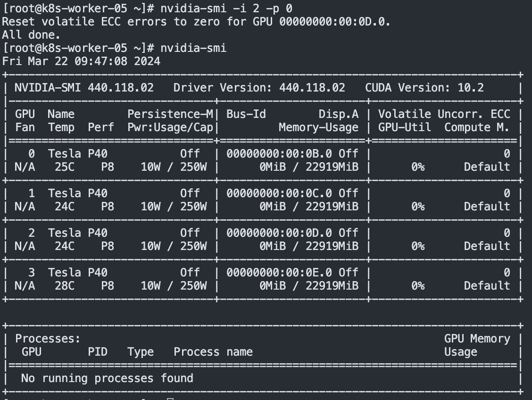Click bus ID '00000000:00:0D.0' in GPU 2 row
The height and width of the screenshot is (400, 532).
(x=279, y=233)
